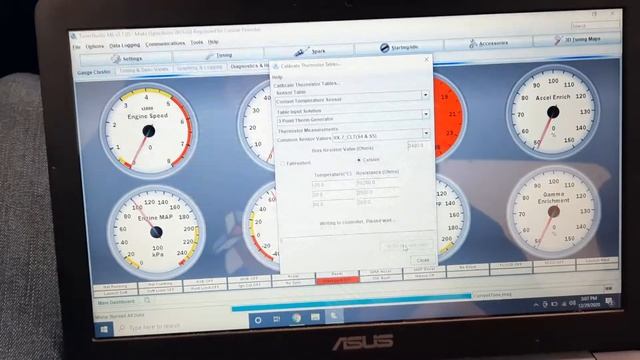
Task: Click the second Temperature row field
Action: 333,195
